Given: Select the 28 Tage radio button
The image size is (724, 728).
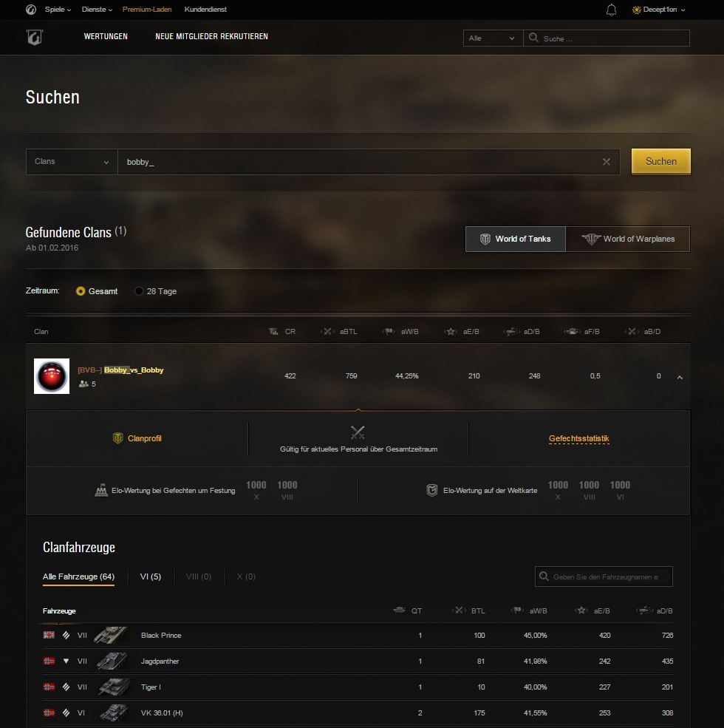Looking at the screenshot, I should point(139,291).
